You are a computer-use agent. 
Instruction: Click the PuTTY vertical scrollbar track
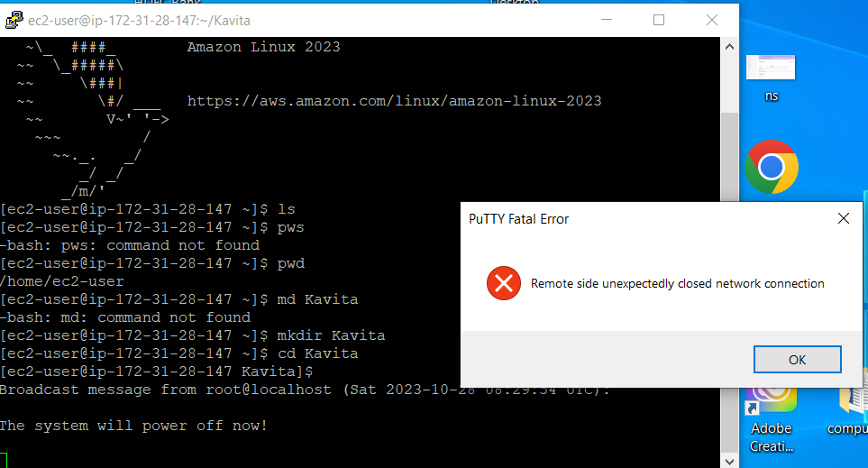(x=729, y=271)
